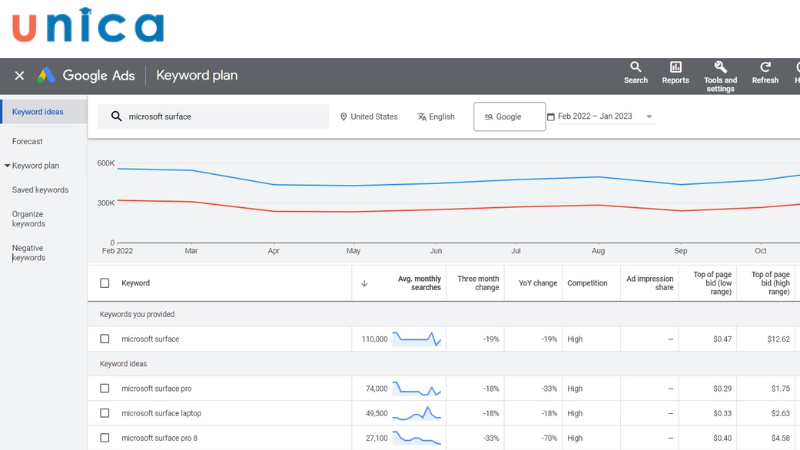
Task: Sort by YoY change column
Action: click(x=538, y=283)
